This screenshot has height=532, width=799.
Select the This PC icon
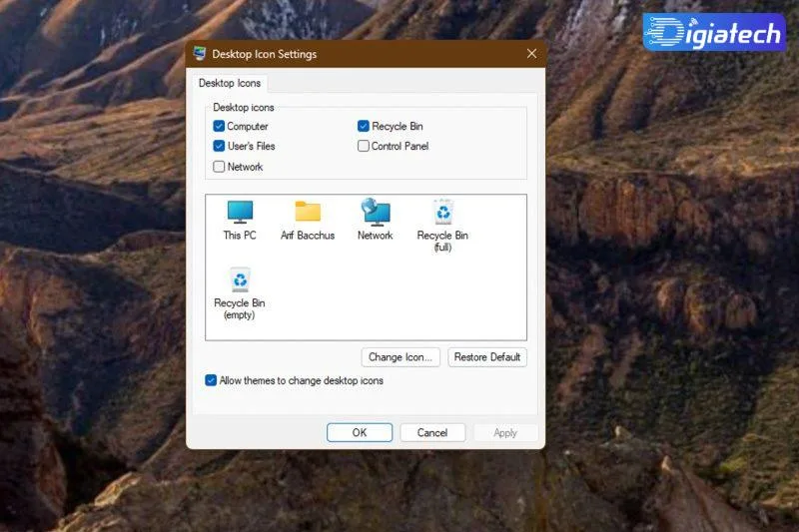(240, 220)
